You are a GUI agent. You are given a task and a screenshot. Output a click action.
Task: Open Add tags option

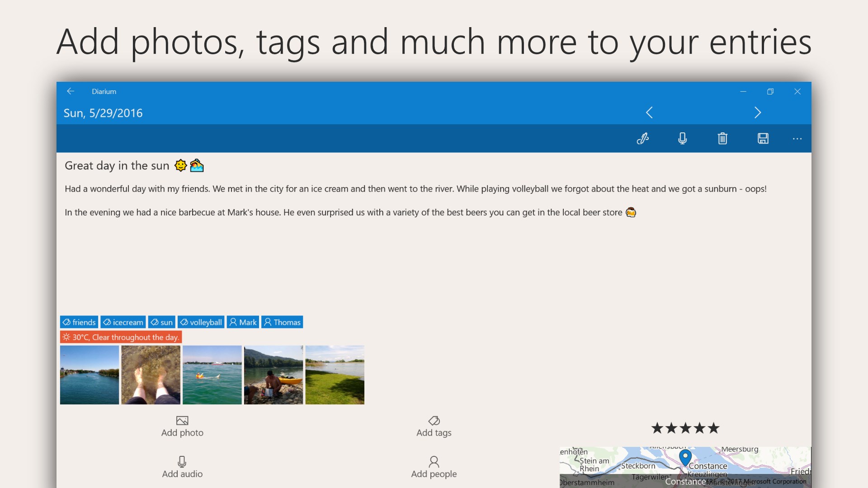434,426
